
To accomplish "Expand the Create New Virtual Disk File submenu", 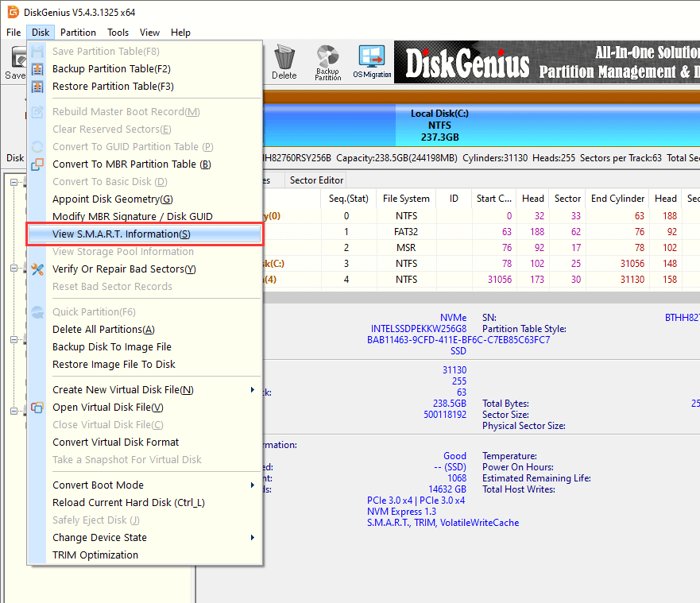I will click(x=253, y=390).
